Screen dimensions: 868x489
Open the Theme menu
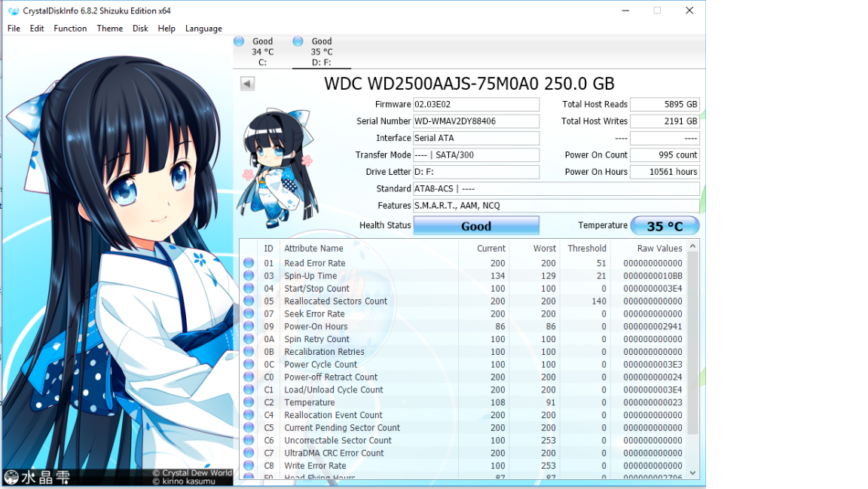(x=109, y=28)
